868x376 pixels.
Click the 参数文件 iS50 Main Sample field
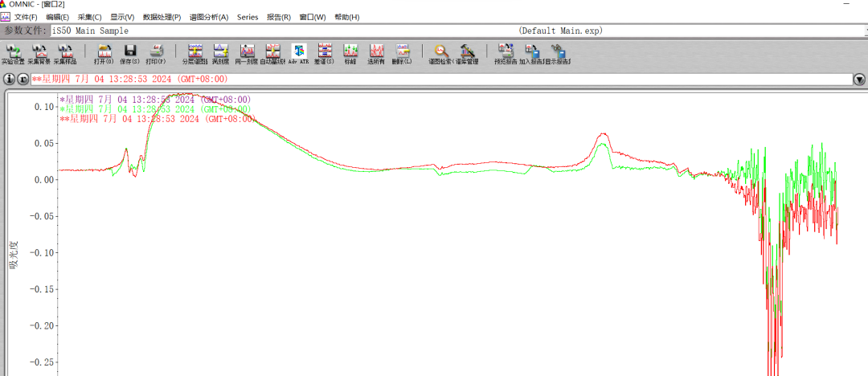[281, 31]
